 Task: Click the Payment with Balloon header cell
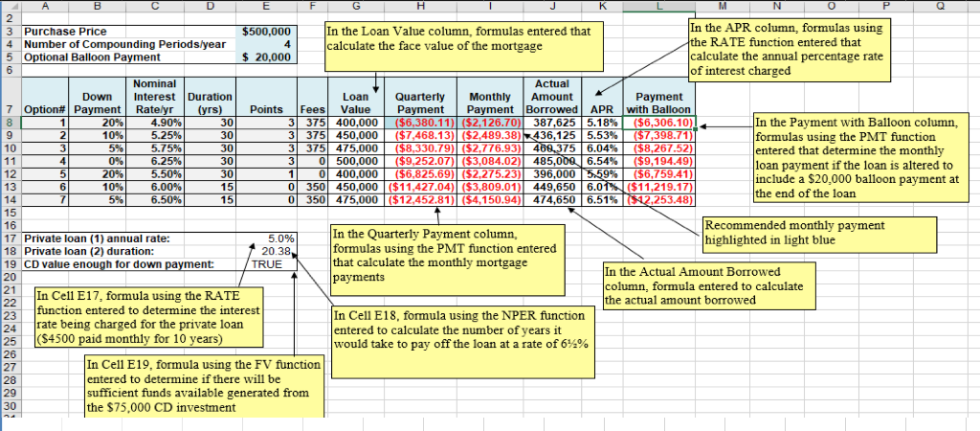(659, 97)
